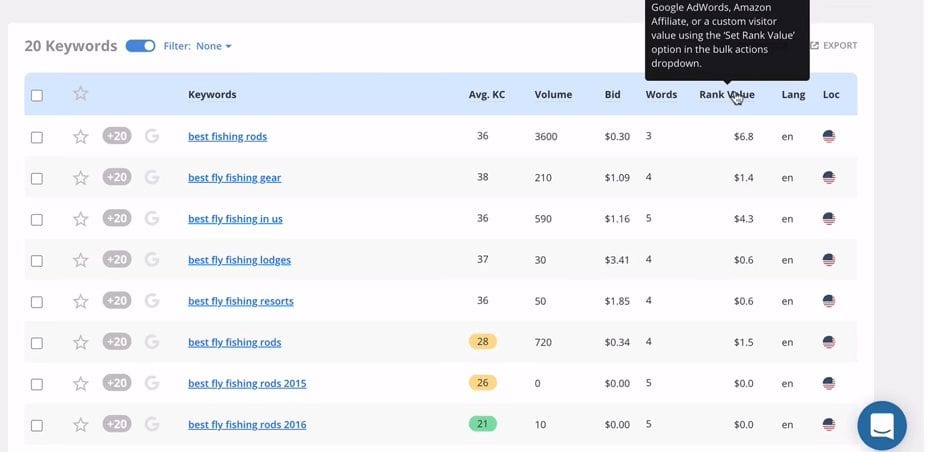Image resolution: width=928 pixels, height=452 pixels.
Task: Open the Filter: None dropdown
Action: [198, 46]
